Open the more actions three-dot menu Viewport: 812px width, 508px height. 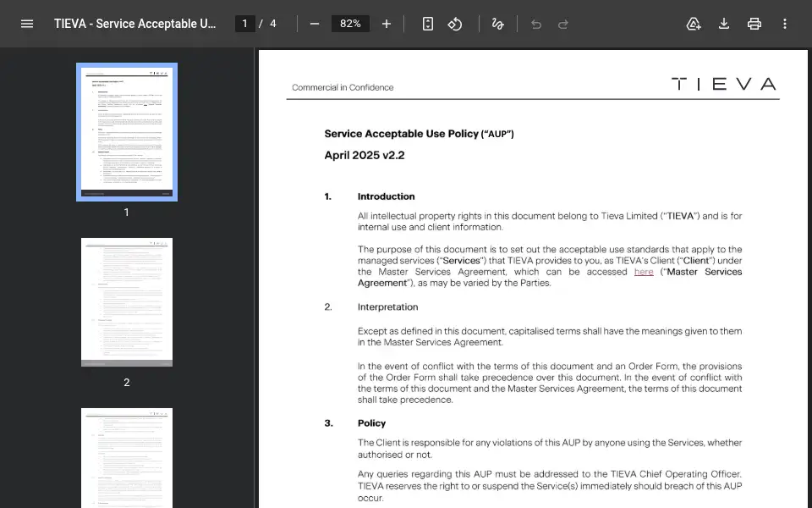tap(785, 24)
